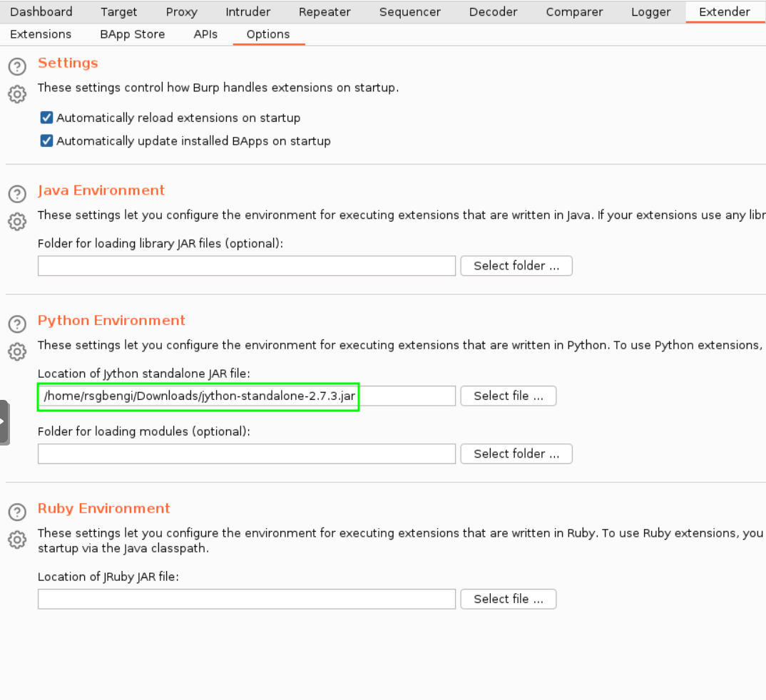
Task: Switch to the Proxy tab
Action: coord(181,12)
